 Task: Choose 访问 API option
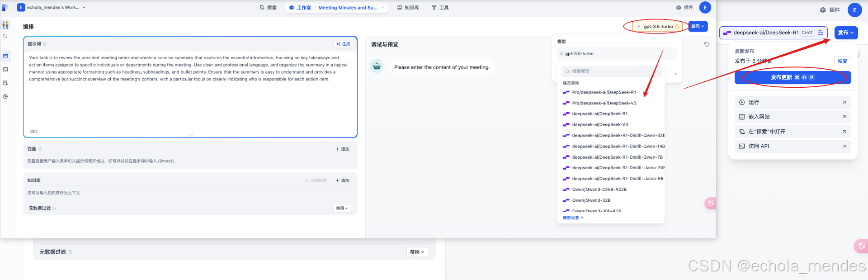point(793,146)
